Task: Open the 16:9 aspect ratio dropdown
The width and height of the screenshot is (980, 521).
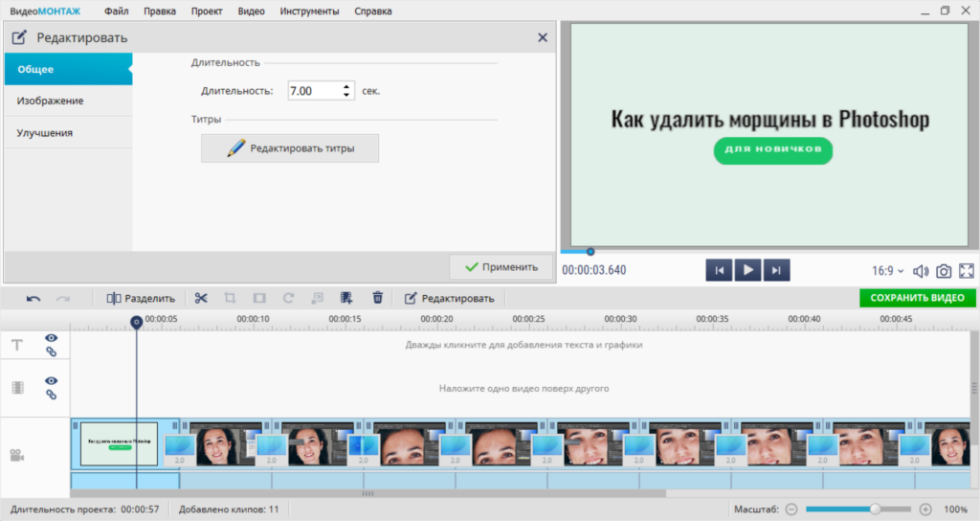Action: pos(887,271)
